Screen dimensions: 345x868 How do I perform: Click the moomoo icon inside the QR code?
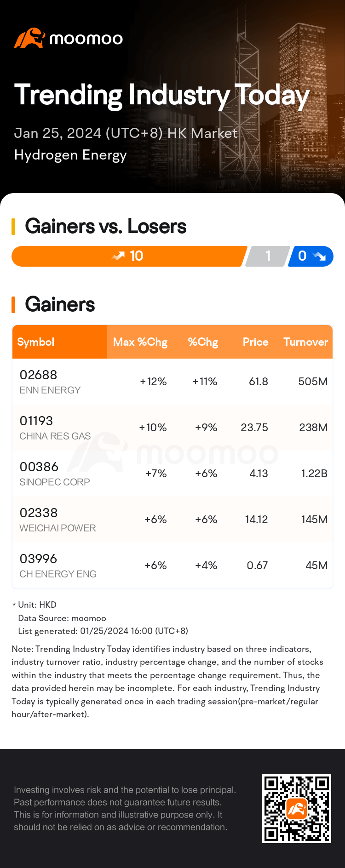pyautogui.click(x=297, y=809)
